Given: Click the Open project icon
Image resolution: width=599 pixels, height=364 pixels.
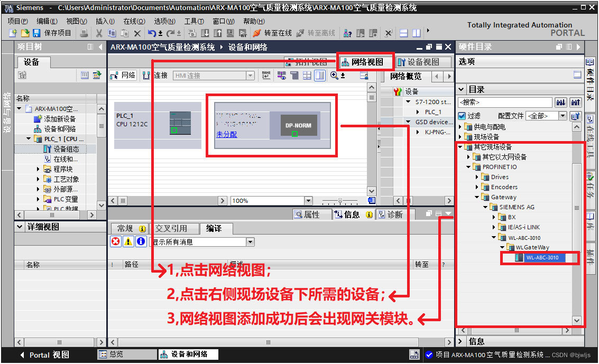Looking at the screenshot, I should (25, 33).
